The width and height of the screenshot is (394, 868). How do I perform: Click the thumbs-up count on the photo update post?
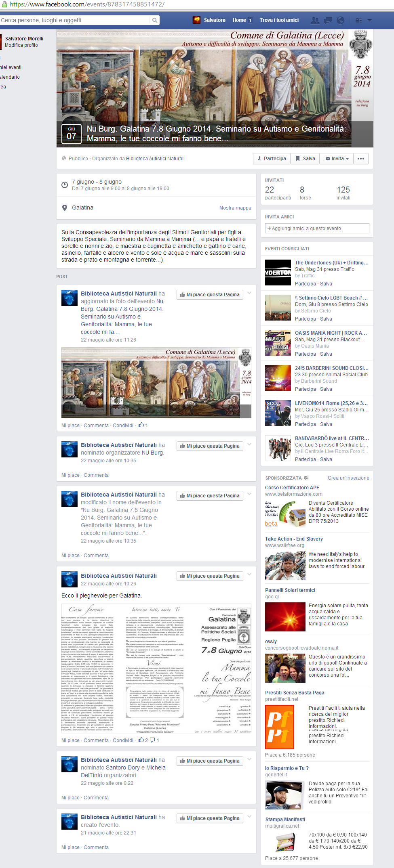pos(143,425)
